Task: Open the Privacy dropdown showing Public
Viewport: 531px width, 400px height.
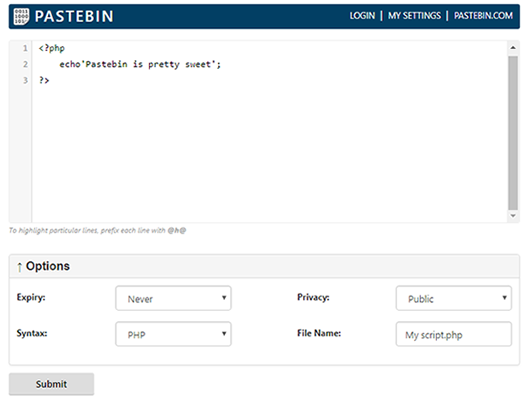Action: pyautogui.click(x=453, y=298)
